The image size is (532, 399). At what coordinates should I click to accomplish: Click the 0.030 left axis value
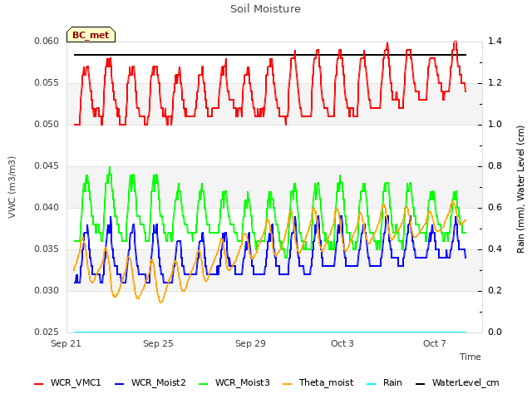coord(47,290)
